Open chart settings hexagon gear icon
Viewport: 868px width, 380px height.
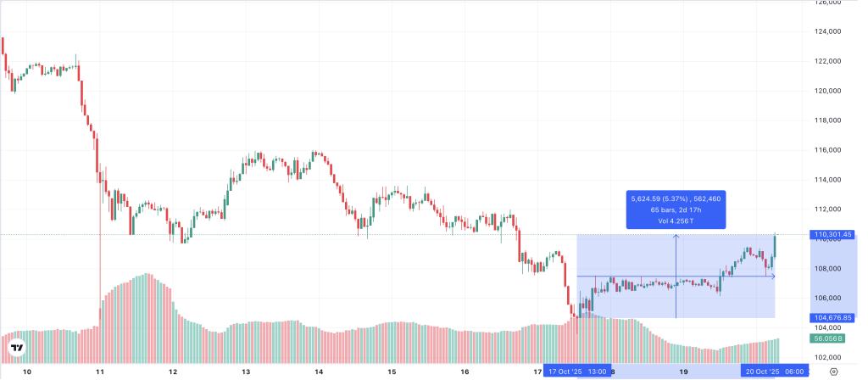tap(834, 372)
